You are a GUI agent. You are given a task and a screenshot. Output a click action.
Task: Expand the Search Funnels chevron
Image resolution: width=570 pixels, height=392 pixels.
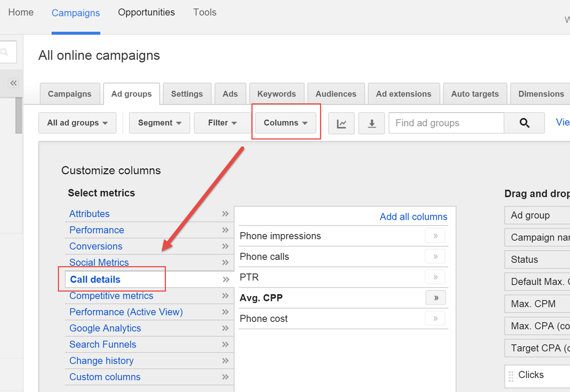click(x=225, y=344)
